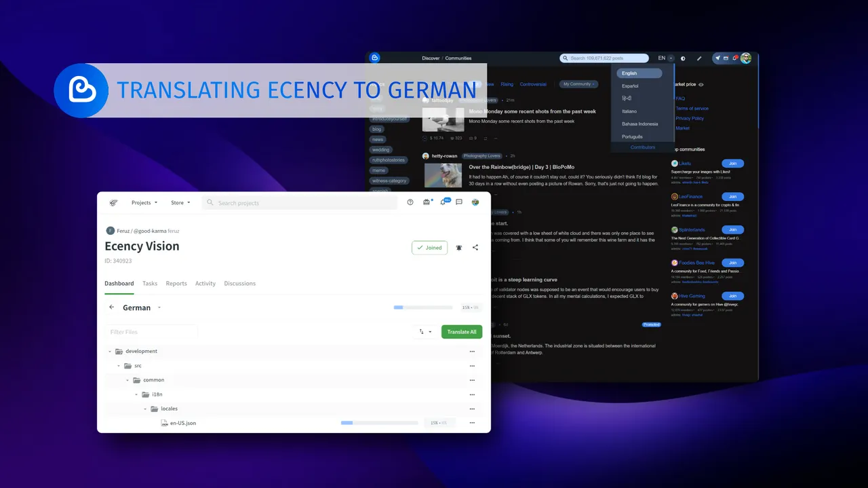Collapse the i18n folder
The width and height of the screenshot is (868, 488).
(136, 394)
